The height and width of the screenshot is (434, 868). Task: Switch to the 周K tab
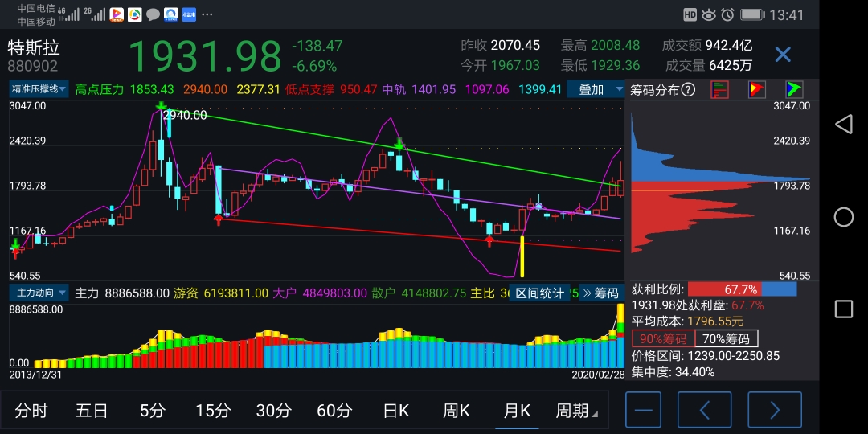(457, 411)
